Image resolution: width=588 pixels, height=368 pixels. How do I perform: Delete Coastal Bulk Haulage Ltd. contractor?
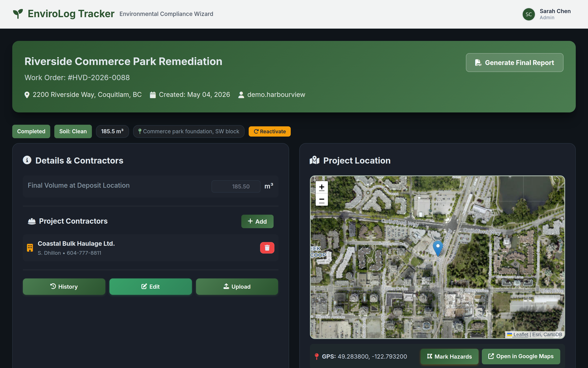click(267, 248)
